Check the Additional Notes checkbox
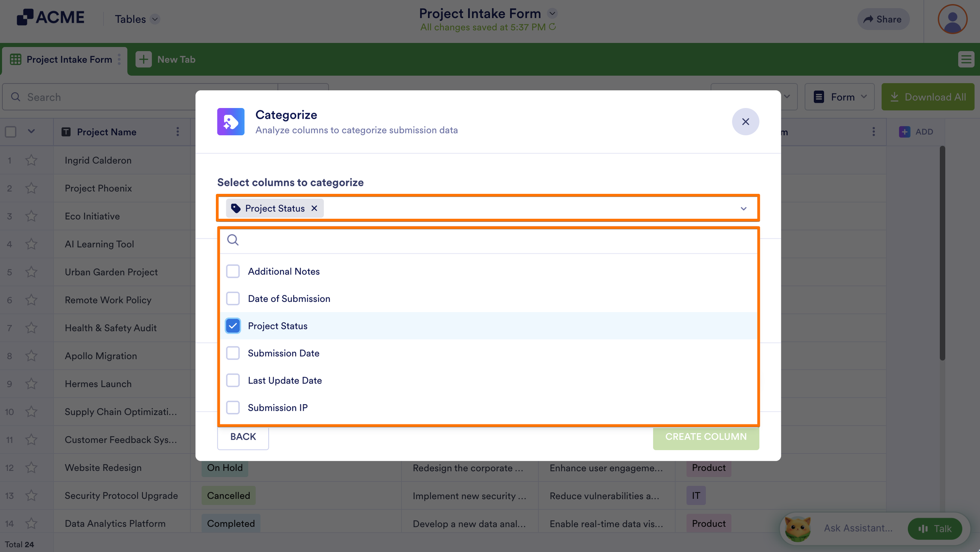The width and height of the screenshot is (980, 552). tap(233, 271)
